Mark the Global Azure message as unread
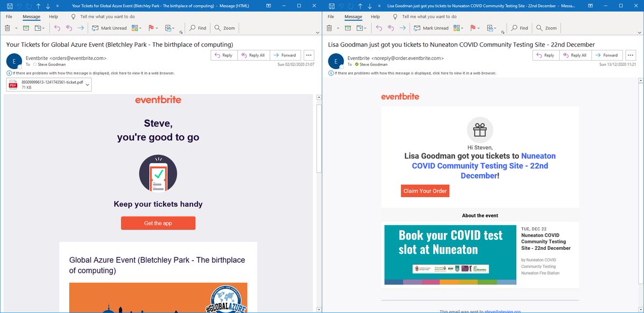The image size is (644, 313). tap(109, 28)
